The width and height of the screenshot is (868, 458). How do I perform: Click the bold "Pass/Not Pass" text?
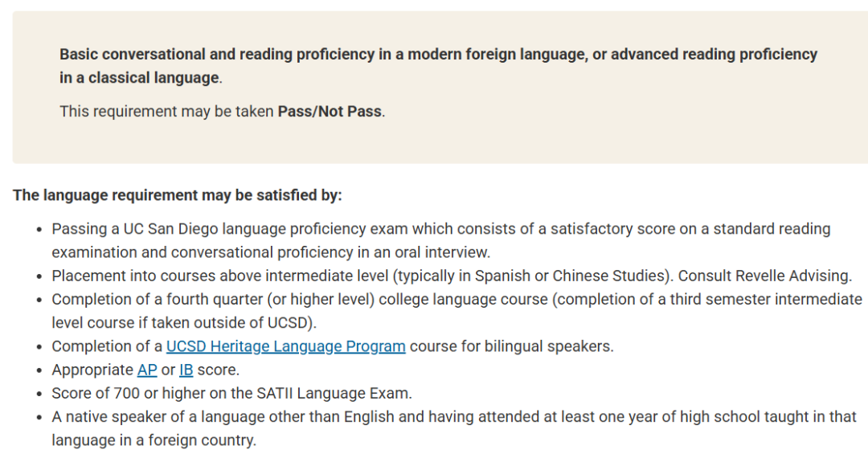coord(330,111)
